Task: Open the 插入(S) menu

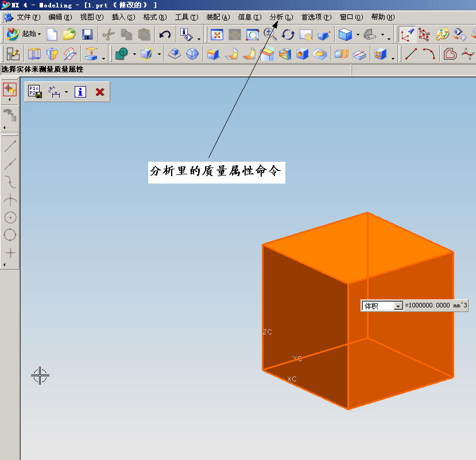Action: [123, 17]
